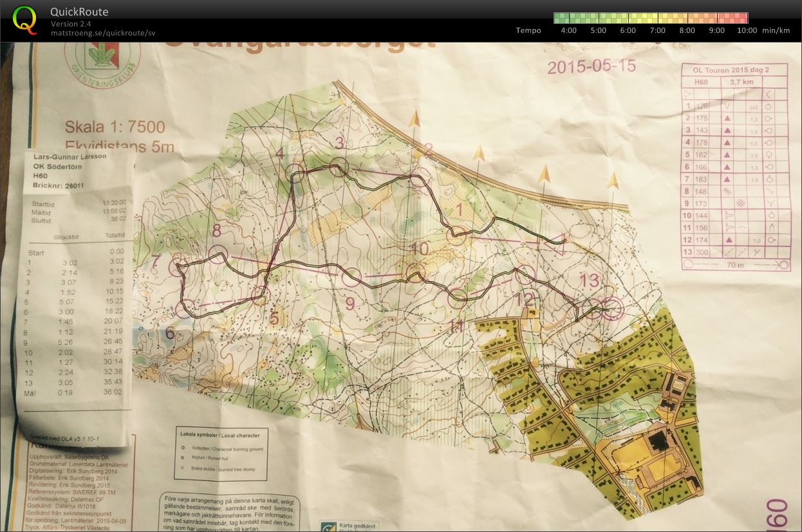Click control circle 11 on the map
This screenshot has height=532, width=802.
(457, 297)
